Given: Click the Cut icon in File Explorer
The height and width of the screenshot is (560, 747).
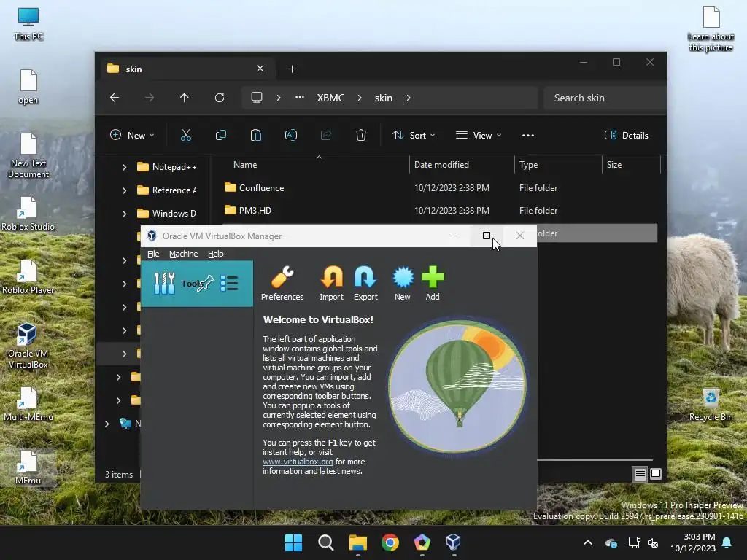Looking at the screenshot, I should click(x=186, y=135).
